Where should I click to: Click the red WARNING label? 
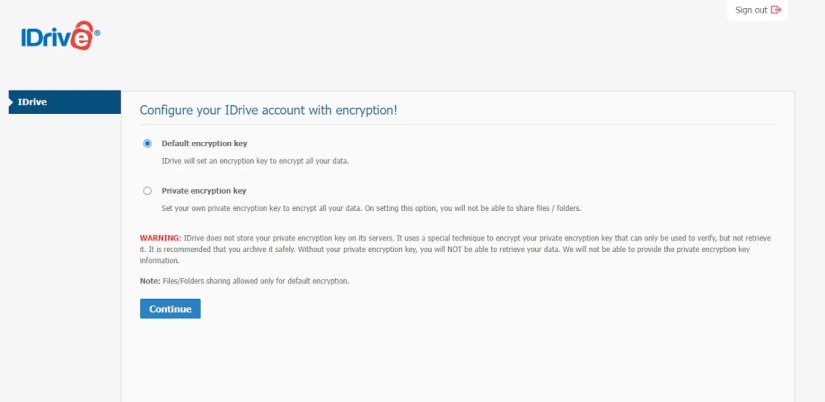[x=160, y=238]
